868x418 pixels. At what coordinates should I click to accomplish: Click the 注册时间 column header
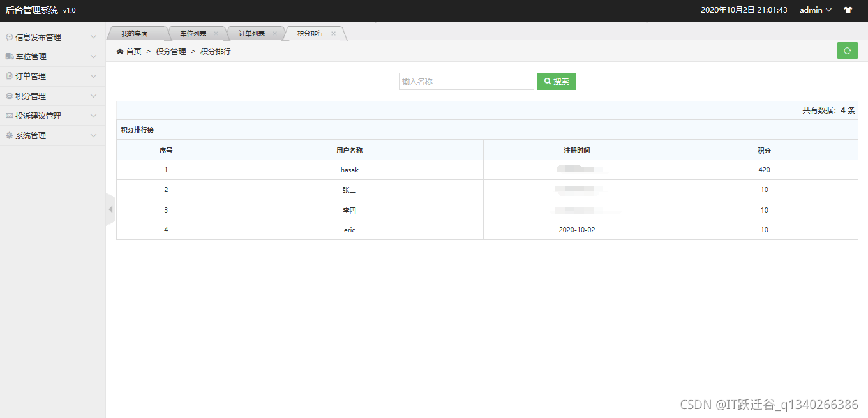(577, 150)
